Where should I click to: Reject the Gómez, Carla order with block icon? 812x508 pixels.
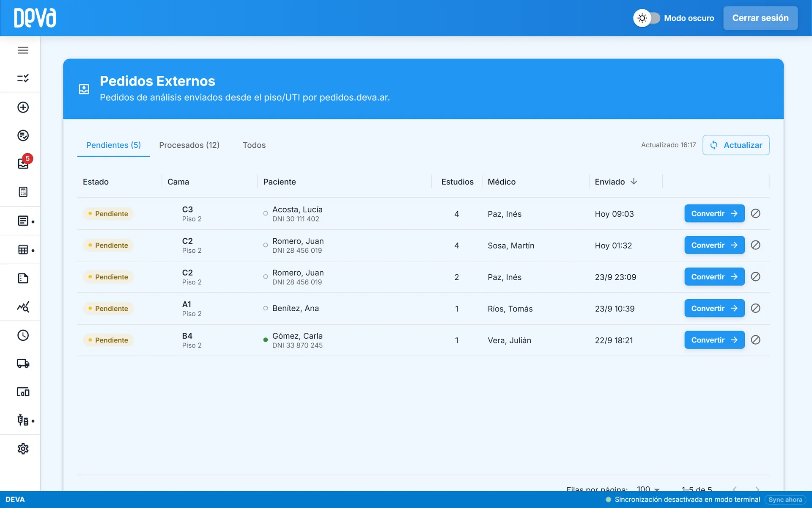point(755,340)
